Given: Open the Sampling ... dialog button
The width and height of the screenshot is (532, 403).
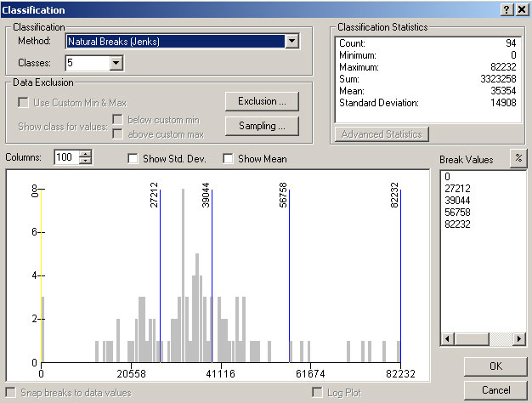Looking at the screenshot, I should [262, 126].
